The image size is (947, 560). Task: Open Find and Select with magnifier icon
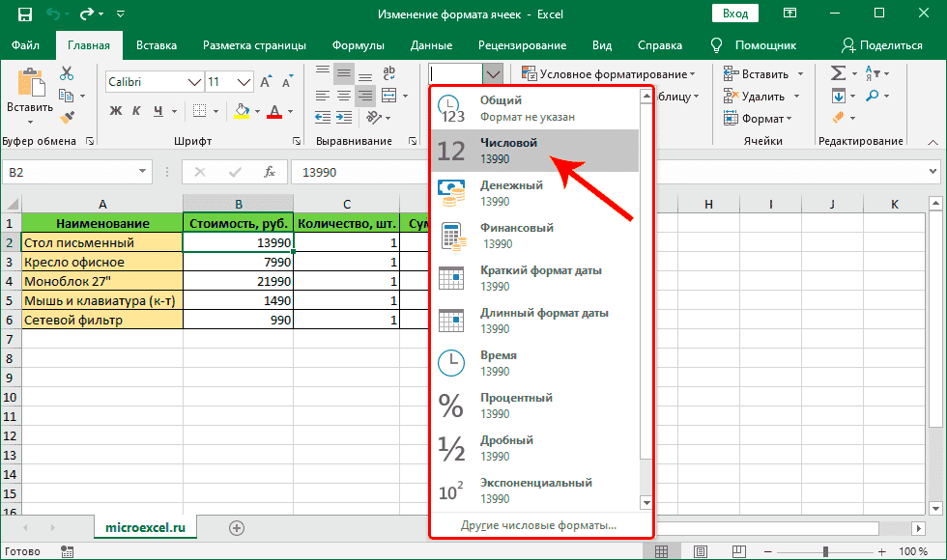coord(873,95)
